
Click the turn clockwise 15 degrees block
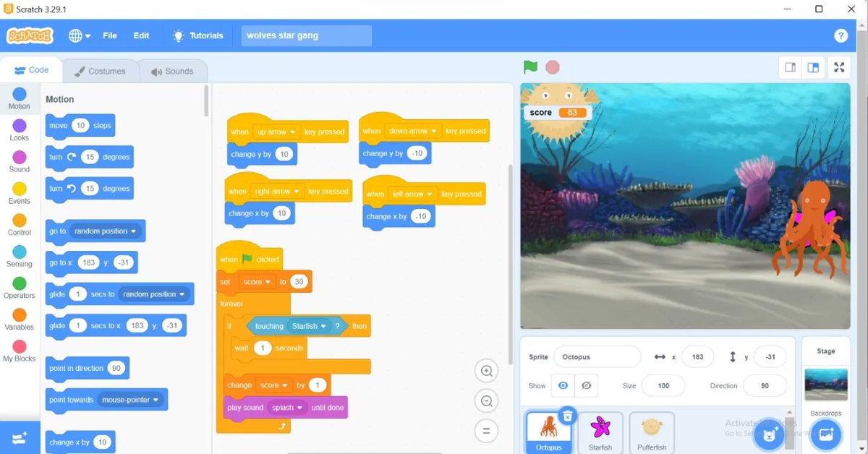point(89,157)
